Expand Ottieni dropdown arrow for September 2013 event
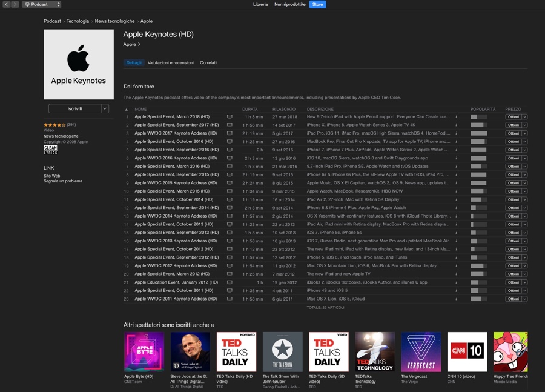 (525, 233)
